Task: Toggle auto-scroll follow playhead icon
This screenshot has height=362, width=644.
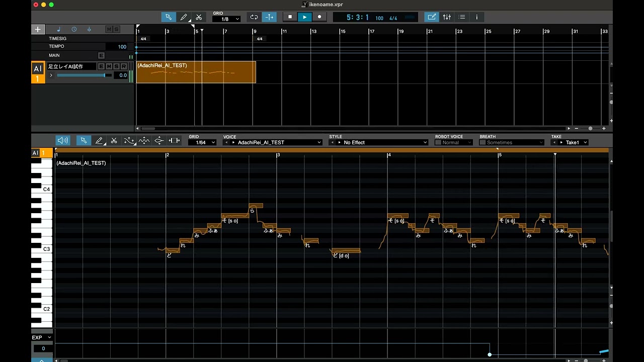Action: 270,17
